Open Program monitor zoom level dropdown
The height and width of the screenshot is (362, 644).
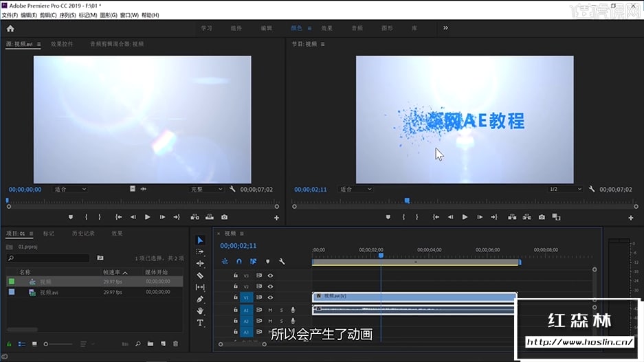(x=355, y=189)
